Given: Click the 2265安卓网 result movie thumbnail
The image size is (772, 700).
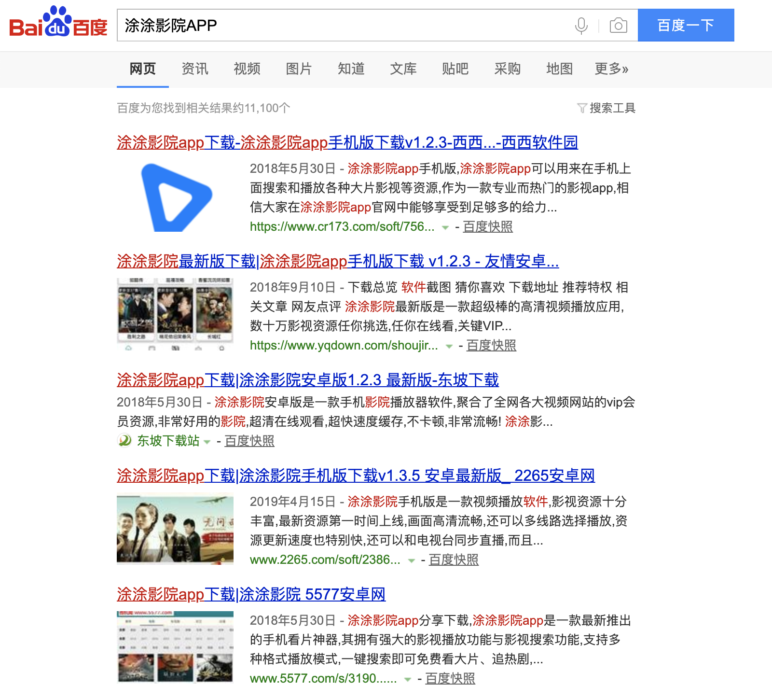Looking at the screenshot, I should (175, 529).
